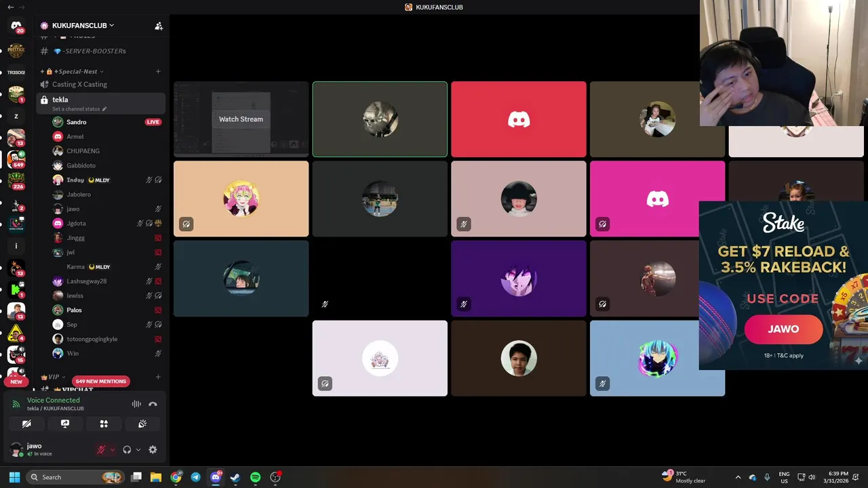
Task: Create channel in Special-Nest with plus icon
Action: [158, 71]
